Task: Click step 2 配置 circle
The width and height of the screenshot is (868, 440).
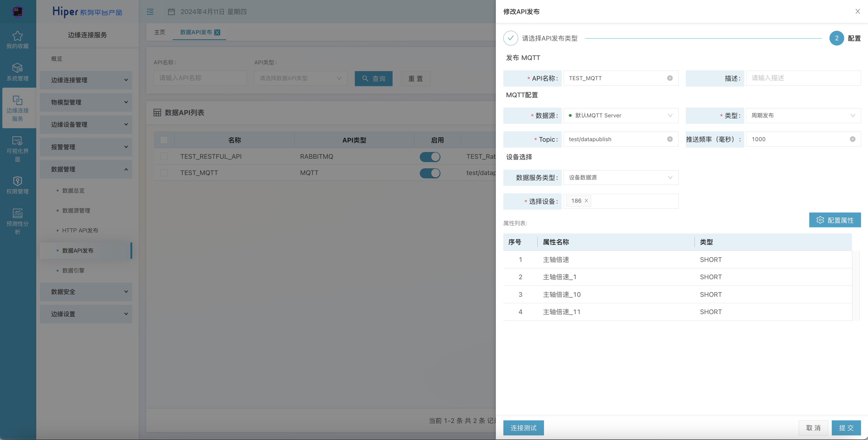Action: pos(836,38)
